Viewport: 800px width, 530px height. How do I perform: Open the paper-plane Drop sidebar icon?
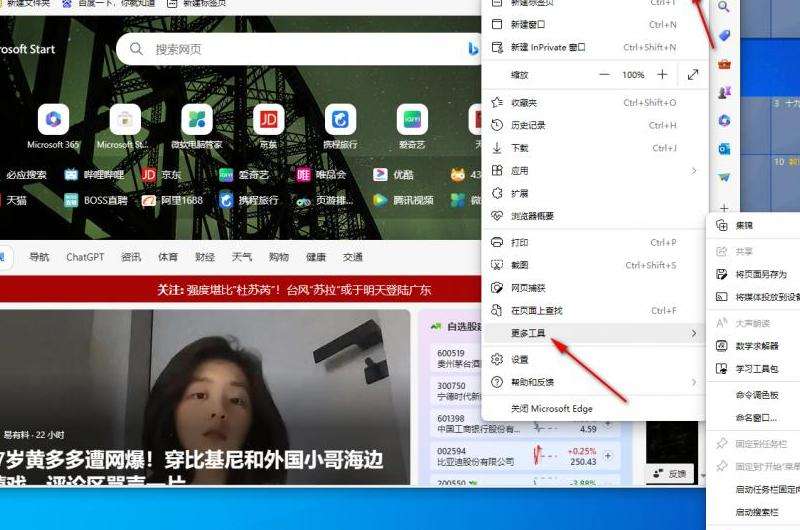coord(724,178)
